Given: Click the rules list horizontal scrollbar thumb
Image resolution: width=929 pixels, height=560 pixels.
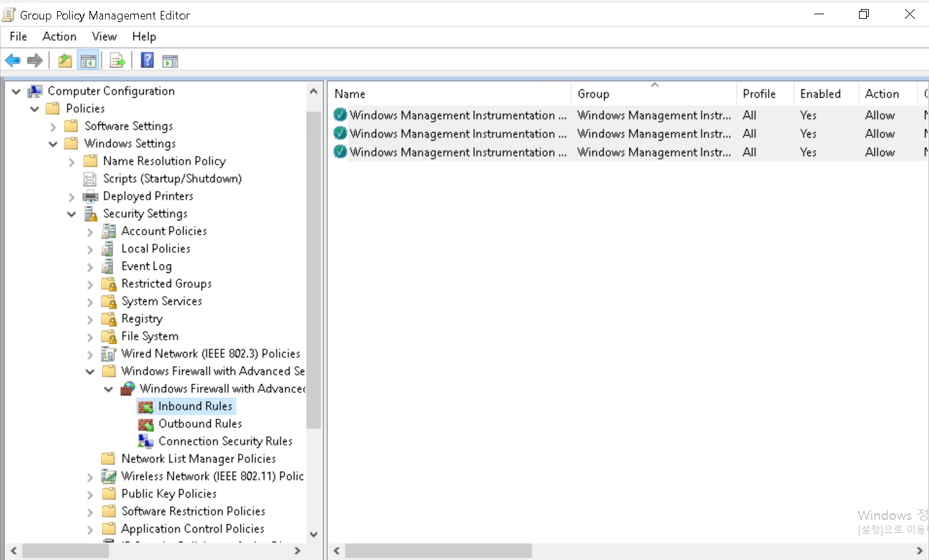Looking at the screenshot, I should pyautogui.click(x=438, y=551).
